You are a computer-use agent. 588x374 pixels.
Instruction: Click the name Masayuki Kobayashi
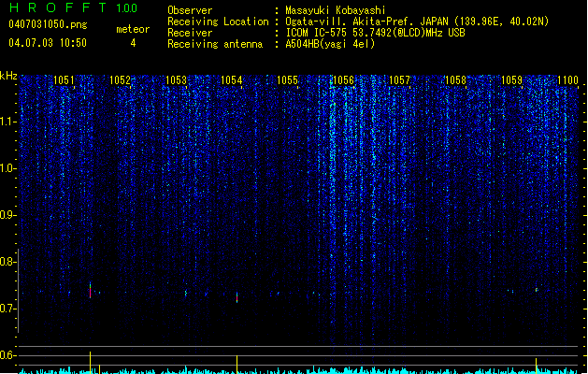point(336,10)
